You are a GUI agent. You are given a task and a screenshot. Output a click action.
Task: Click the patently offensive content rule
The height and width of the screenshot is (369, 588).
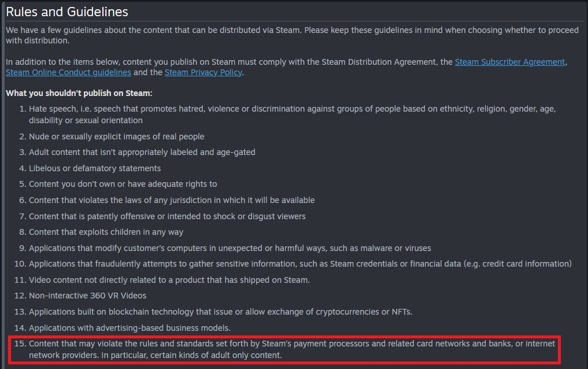point(167,216)
